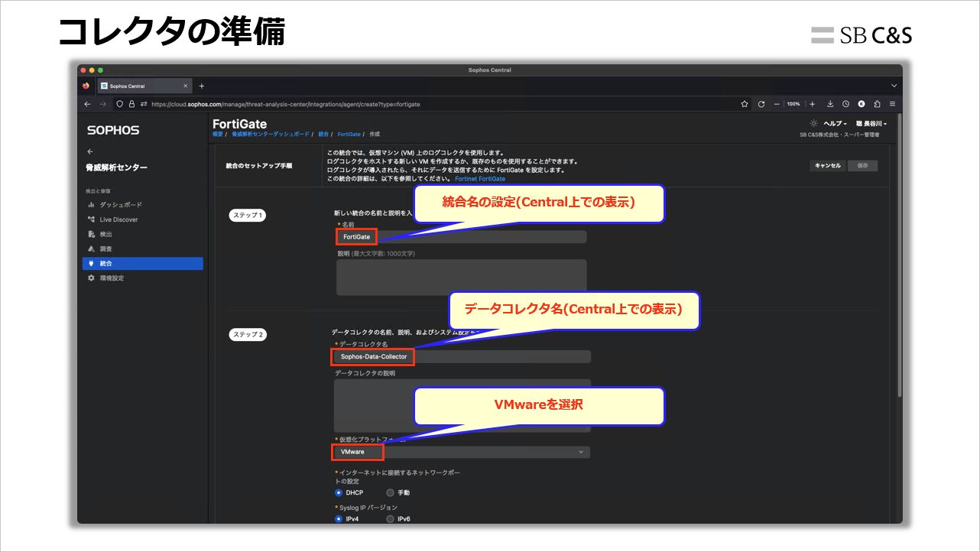This screenshot has width=980, height=552.
Task: Open the Fortinet FortiGate documentation link
Action: click(x=480, y=179)
